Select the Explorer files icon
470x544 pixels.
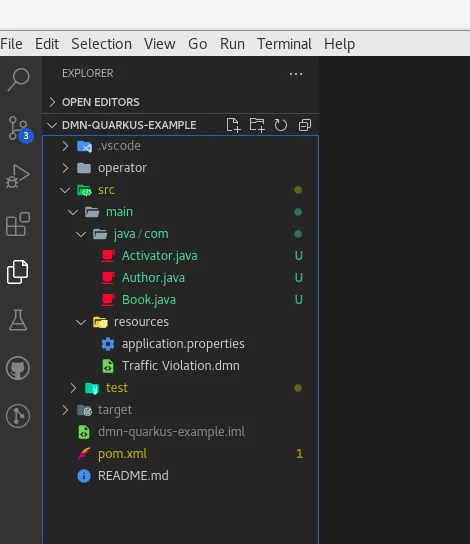(x=18, y=272)
